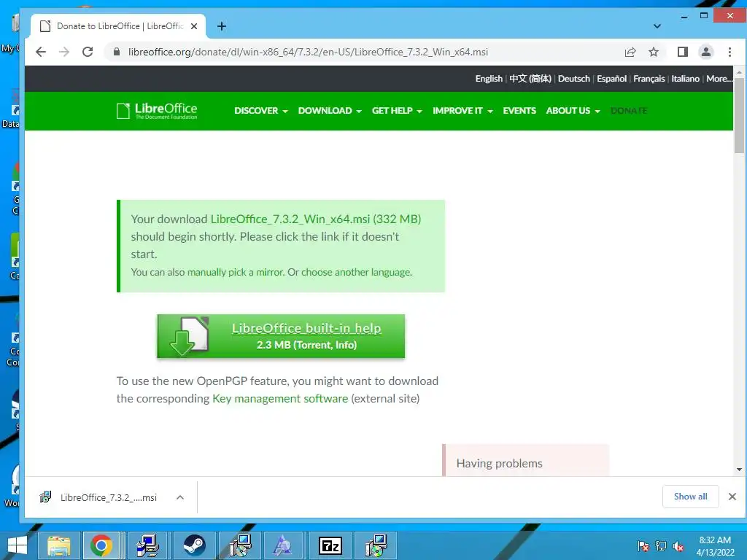747x560 pixels.
Task: Click Chrome icon in taskbar
Action: click(x=101, y=545)
